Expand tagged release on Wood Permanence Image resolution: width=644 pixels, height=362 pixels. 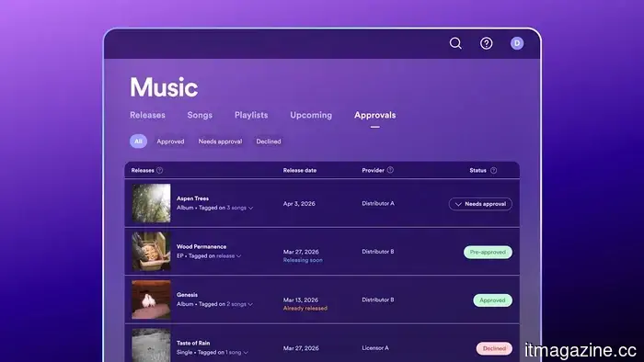tap(229, 255)
